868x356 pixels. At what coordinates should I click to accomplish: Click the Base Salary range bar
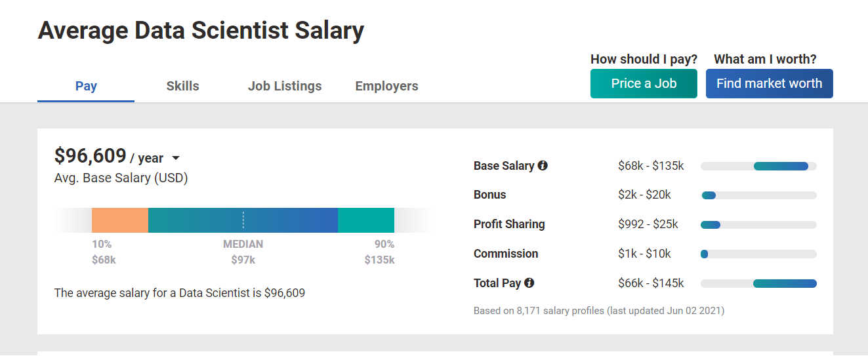758,166
